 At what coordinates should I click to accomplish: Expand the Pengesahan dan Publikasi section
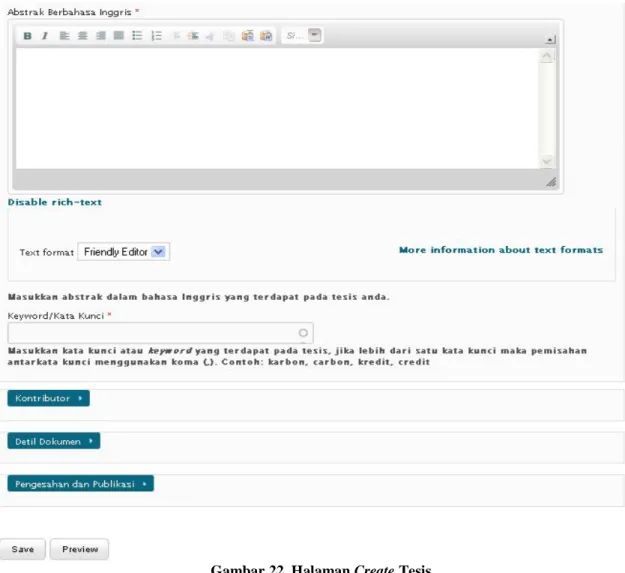[81, 484]
